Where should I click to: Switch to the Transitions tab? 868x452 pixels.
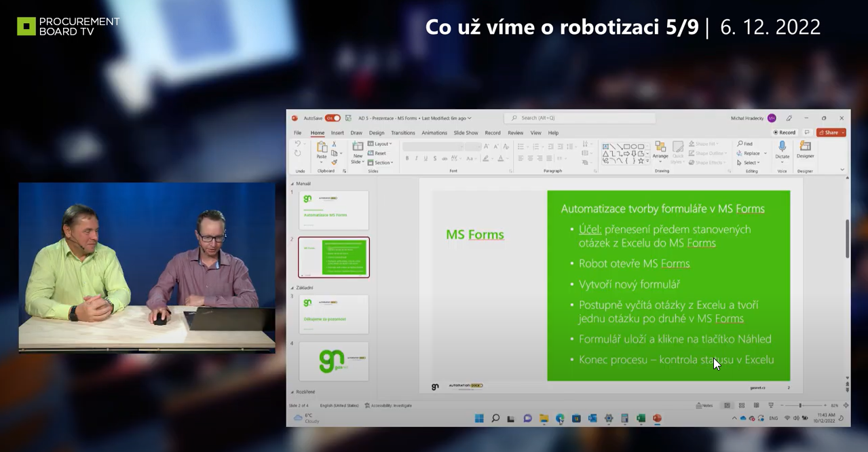click(403, 133)
